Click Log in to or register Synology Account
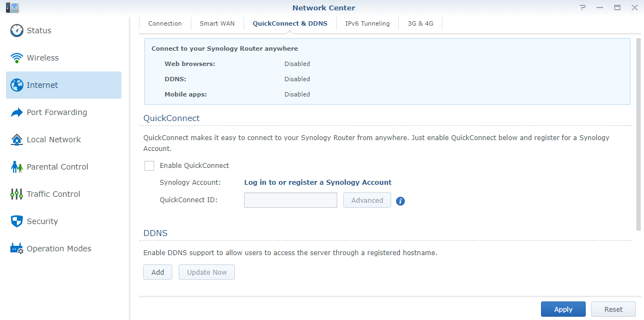This screenshot has width=644, height=320. (318, 183)
